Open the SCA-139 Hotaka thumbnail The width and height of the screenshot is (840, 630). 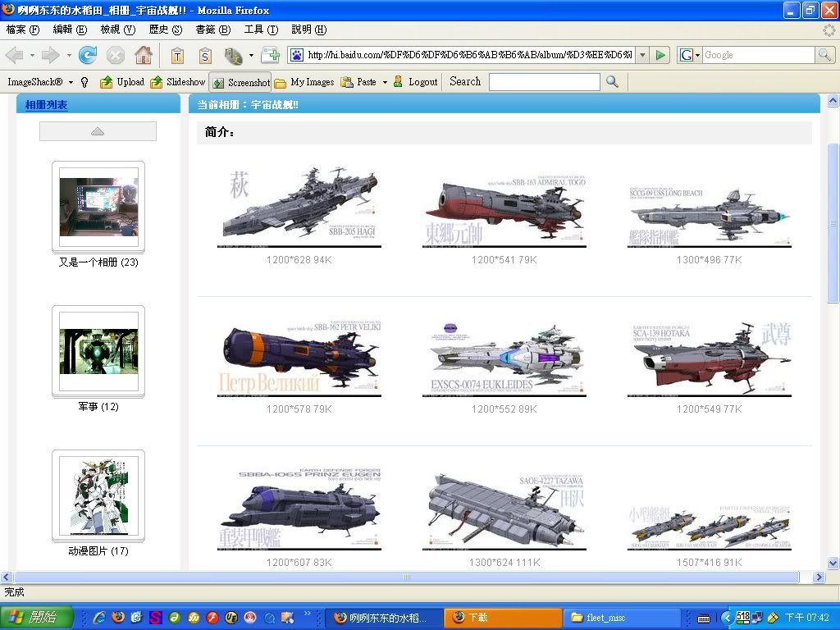click(x=710, y=359)
